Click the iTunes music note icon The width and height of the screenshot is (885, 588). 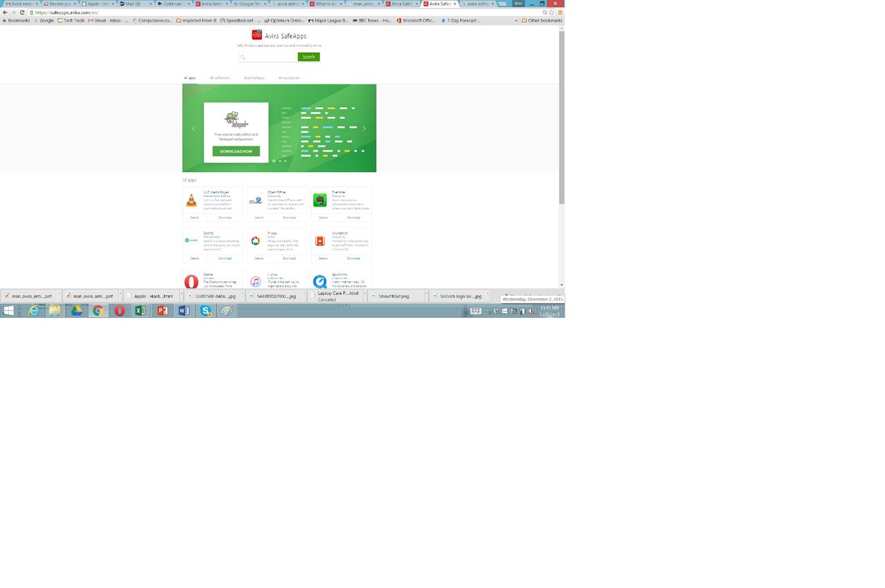pos(255,281)
